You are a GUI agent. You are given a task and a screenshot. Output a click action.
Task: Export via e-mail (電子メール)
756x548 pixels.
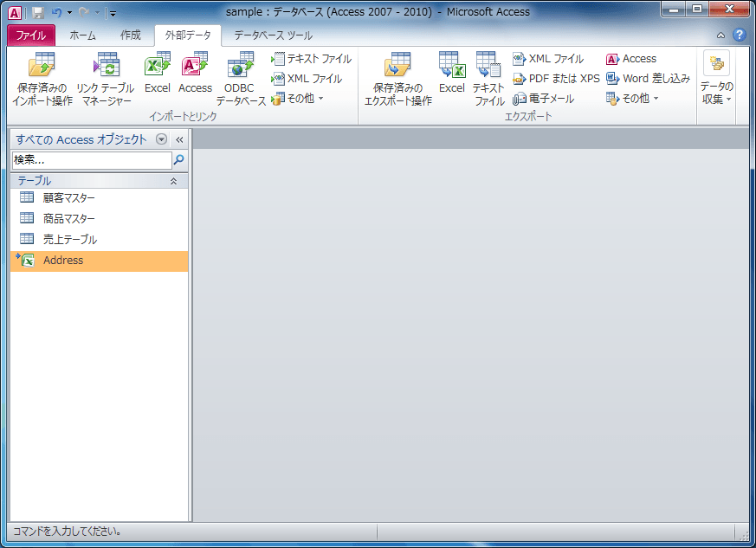[x=543, y=99]
